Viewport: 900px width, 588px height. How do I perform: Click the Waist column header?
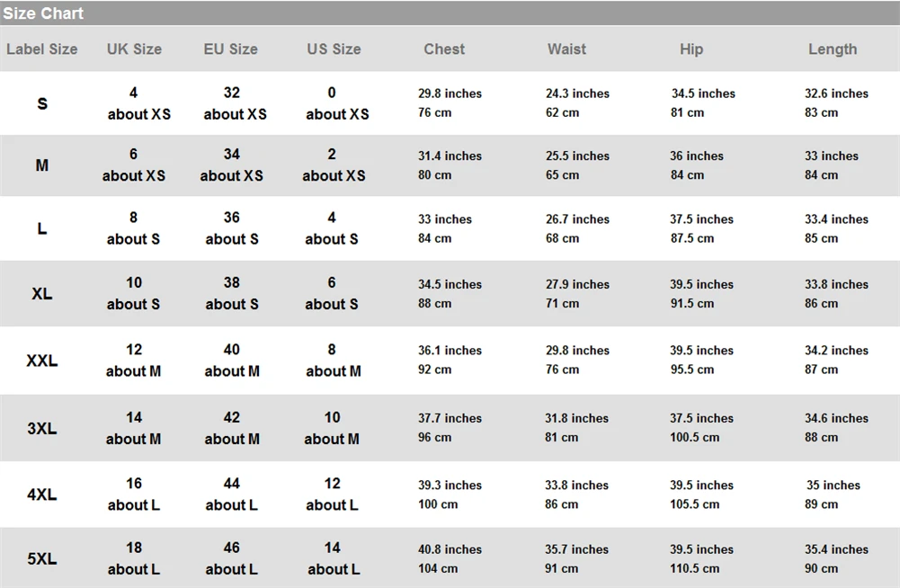(567, 49)
